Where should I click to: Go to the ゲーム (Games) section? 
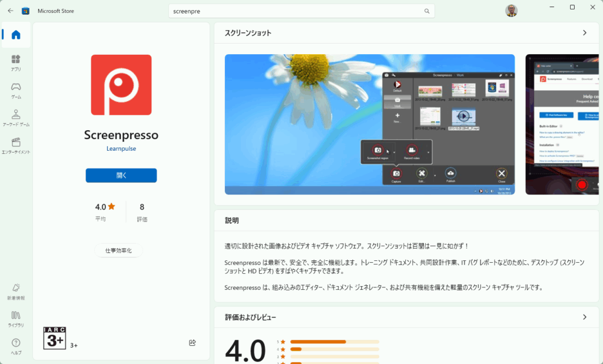[x=16, y=90]
